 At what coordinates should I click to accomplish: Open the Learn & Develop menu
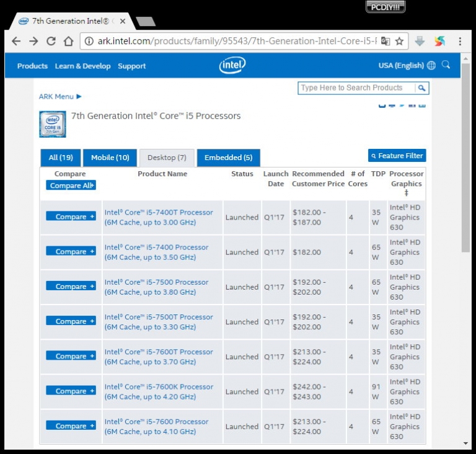[x=82, y=66]
